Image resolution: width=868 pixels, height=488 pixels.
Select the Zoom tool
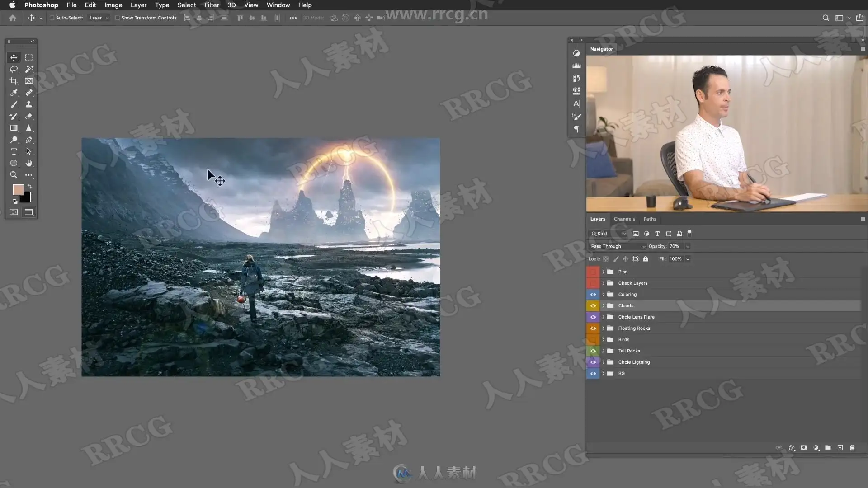[14, 175]
